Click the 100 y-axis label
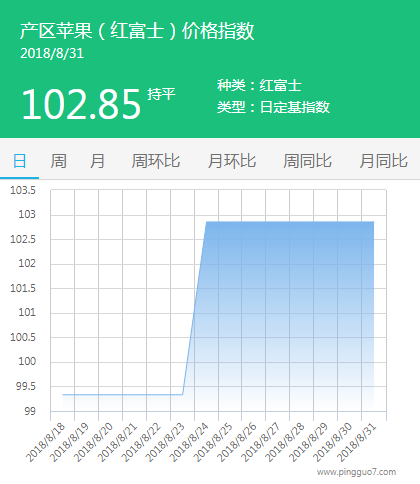The height and width of the screenshot is (484, 420). [27, 361]
